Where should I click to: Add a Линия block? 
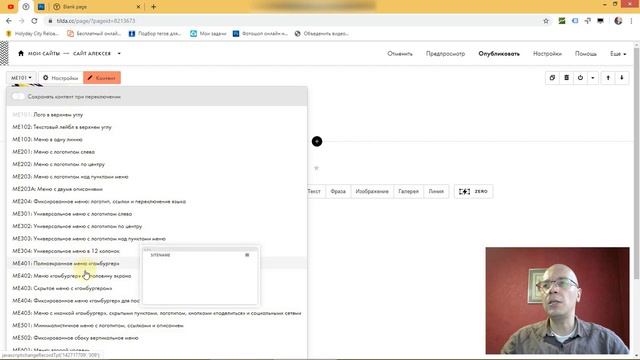point(436,191)
